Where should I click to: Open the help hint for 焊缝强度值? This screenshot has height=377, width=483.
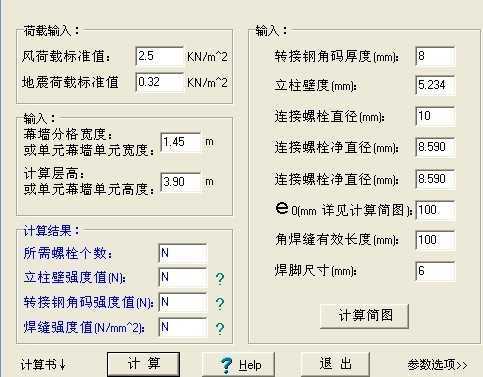coord(220,328)
